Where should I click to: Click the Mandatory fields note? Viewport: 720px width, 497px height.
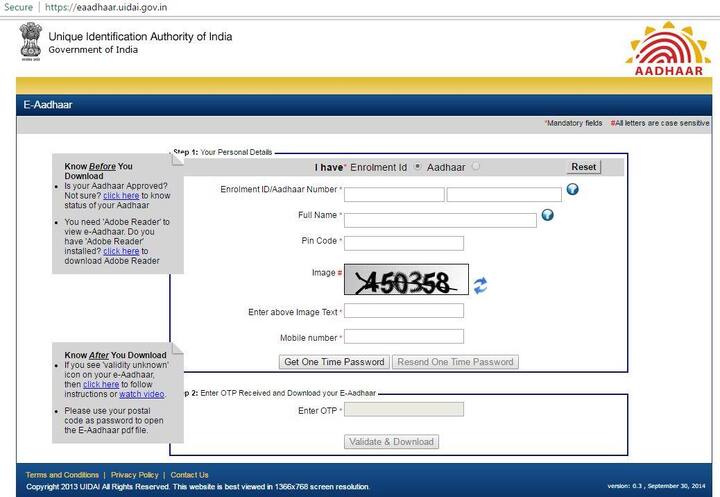pos(573,123)
